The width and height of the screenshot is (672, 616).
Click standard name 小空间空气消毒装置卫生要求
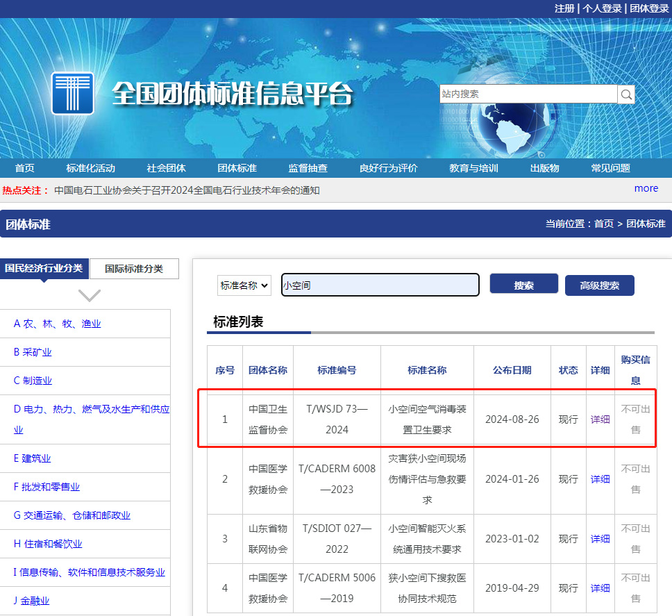pos(427,419)
